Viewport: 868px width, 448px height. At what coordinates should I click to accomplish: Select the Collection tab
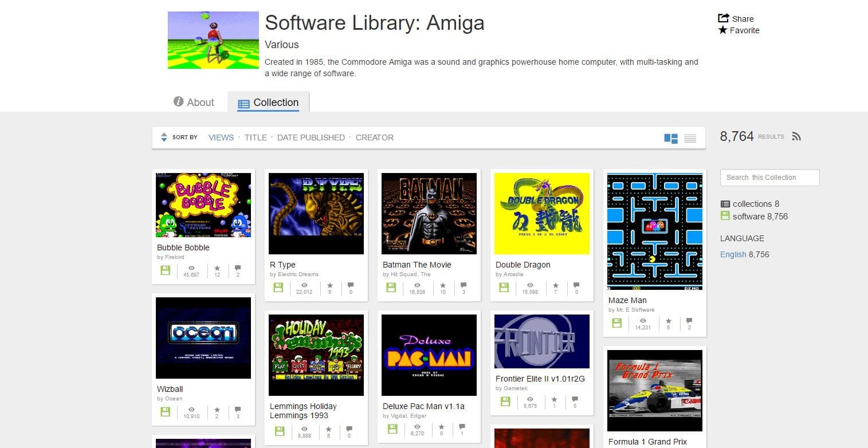(x=268, y=103)
